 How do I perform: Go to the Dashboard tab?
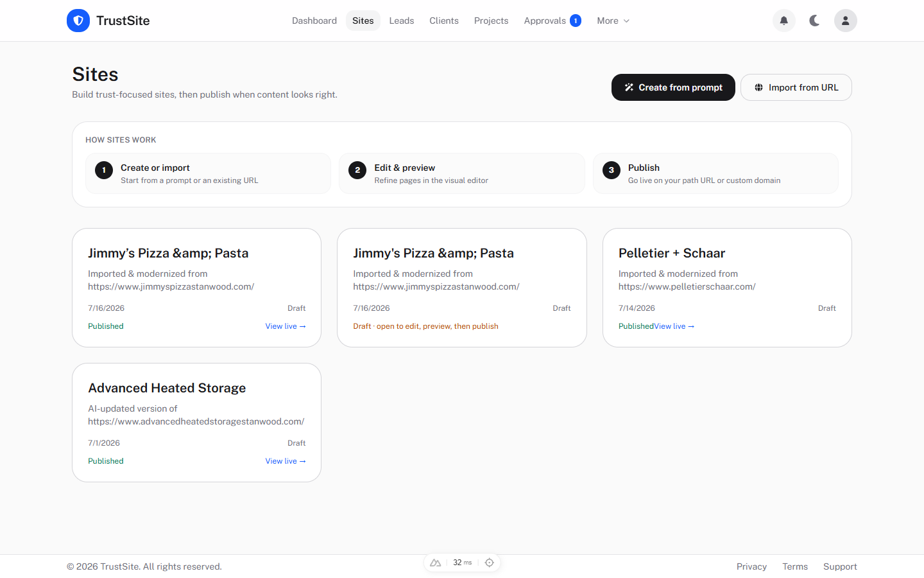pyautogui.click(x=314, y=21)
